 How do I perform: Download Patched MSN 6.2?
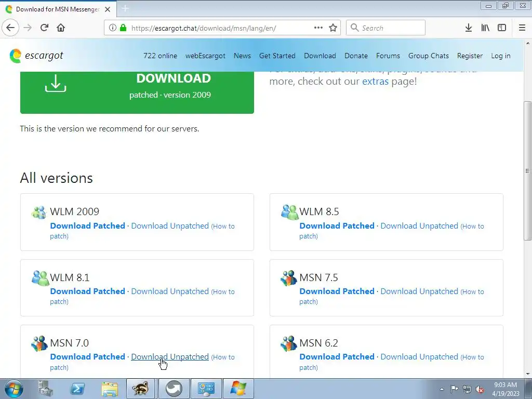337,357
